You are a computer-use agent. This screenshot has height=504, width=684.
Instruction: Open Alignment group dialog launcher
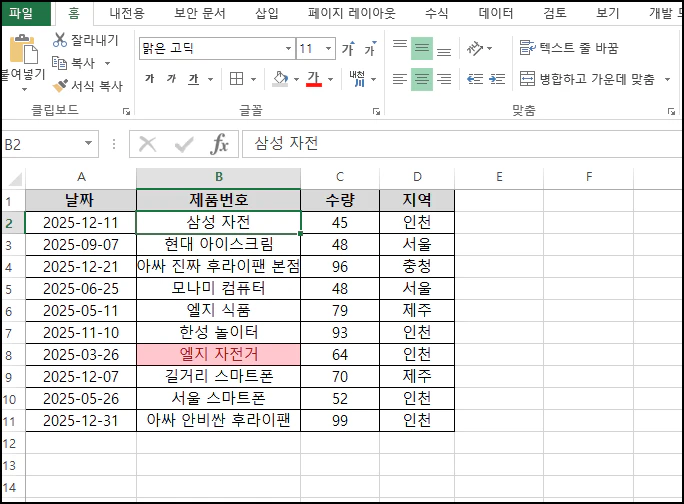click(x=671, y=112)
